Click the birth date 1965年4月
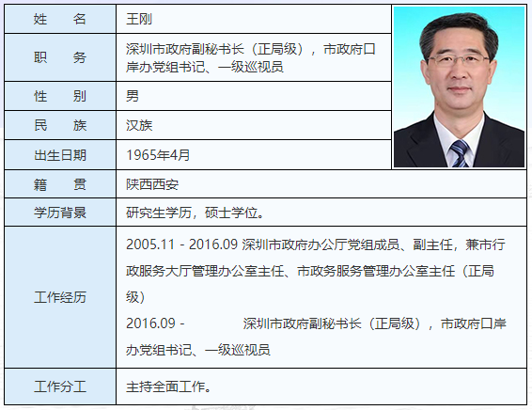The width and height of the screenshot is (532, 410). [158, 155]
